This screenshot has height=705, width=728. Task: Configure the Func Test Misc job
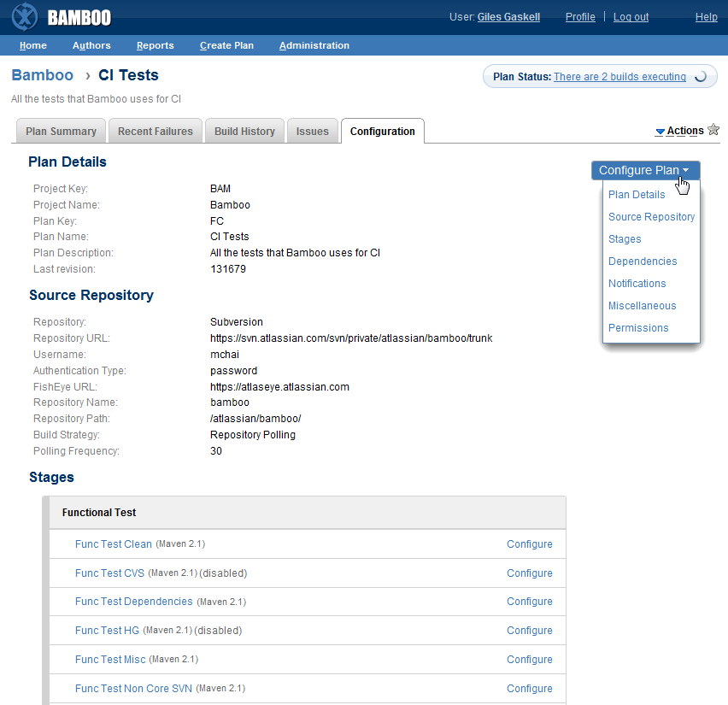click(x=529, y=660)
